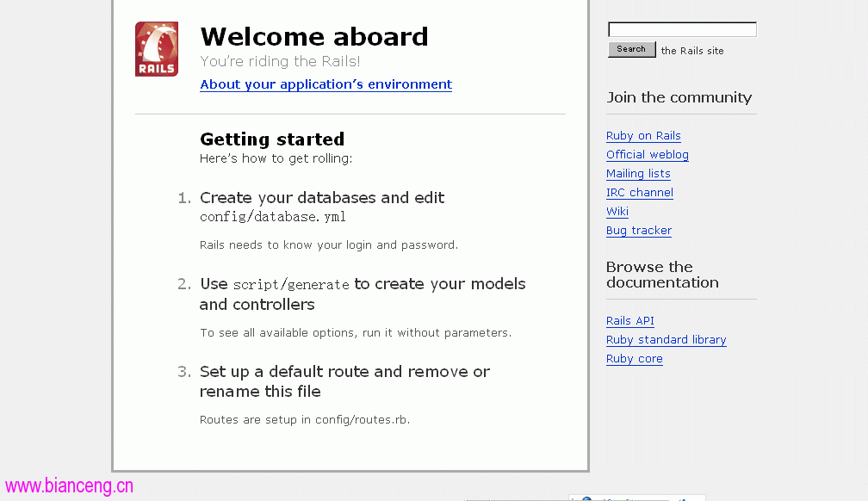Viewport: 868px width, 501px height.
Task: Open the Ruby core link
Action: [635, 359]
